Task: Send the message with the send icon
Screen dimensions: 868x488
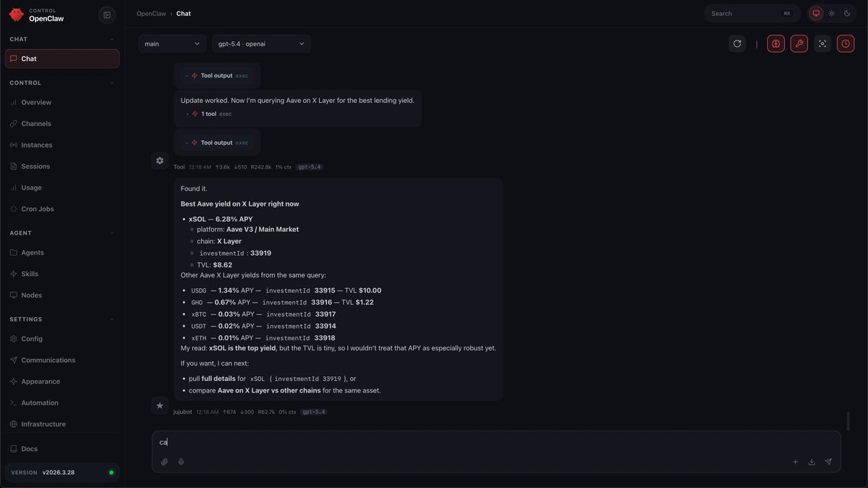Action: [828, 462]
